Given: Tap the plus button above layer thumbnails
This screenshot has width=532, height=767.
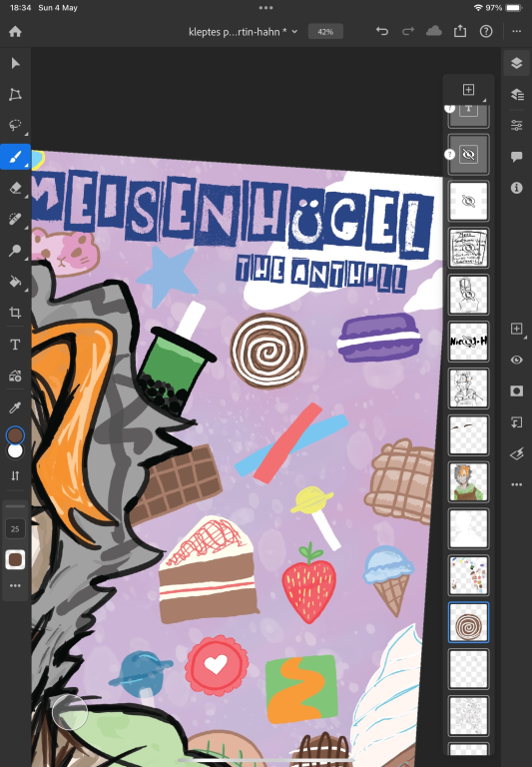Looking at the screenshot, I should pos(468,90).
